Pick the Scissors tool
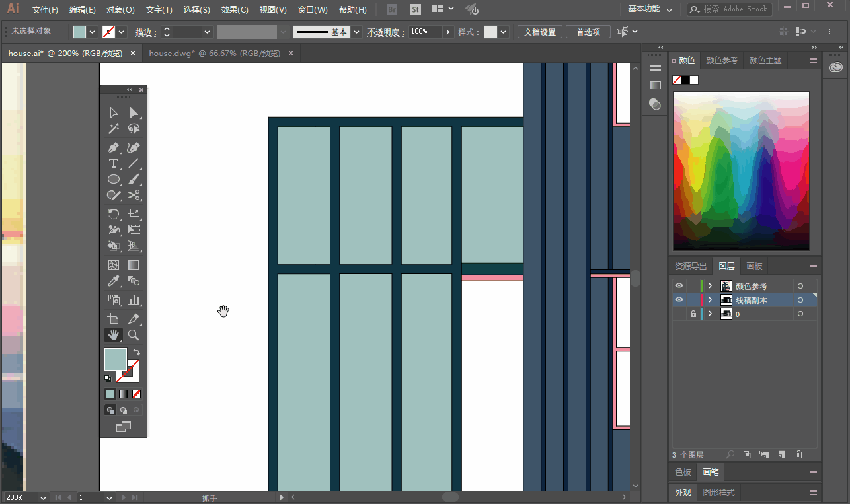The image size is (850, 504). (134, 196)
